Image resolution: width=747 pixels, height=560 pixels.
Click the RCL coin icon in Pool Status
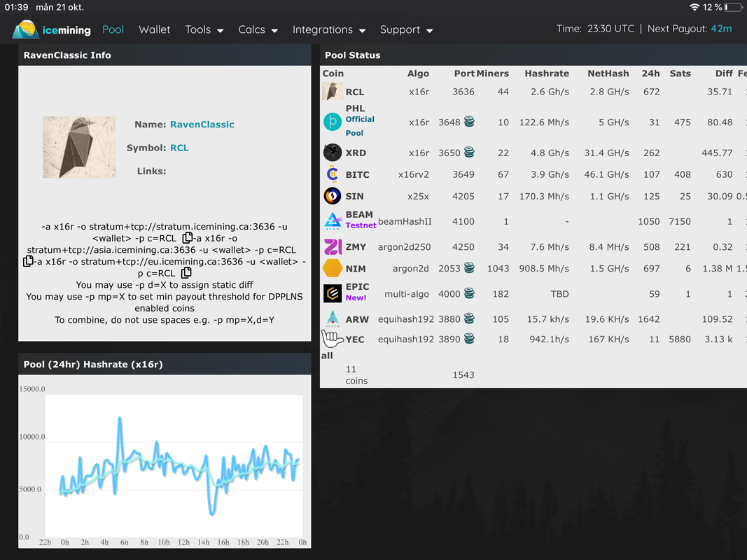[332, 92]
